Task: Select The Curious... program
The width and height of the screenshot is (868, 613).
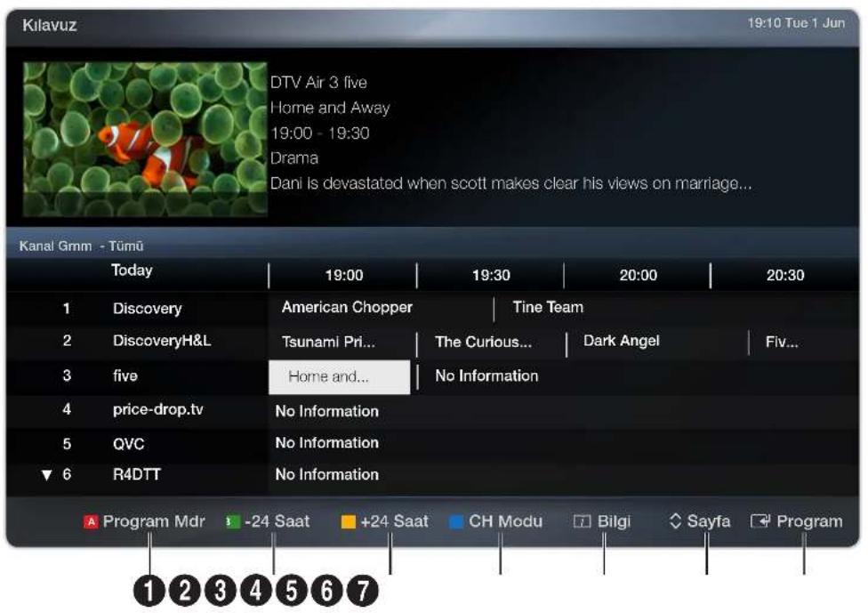Action: [x=483, y=343]
